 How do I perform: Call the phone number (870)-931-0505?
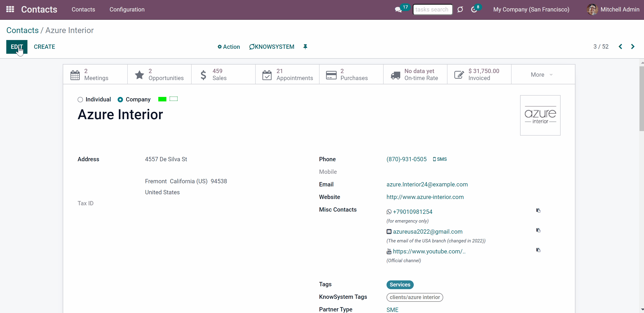point(407,159)
